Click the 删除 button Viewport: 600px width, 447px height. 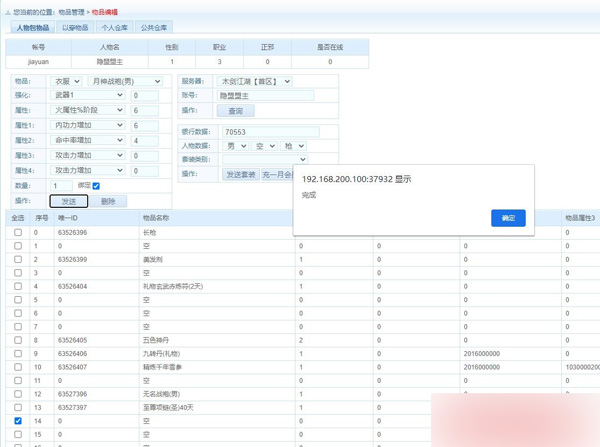tap(108, 201)
